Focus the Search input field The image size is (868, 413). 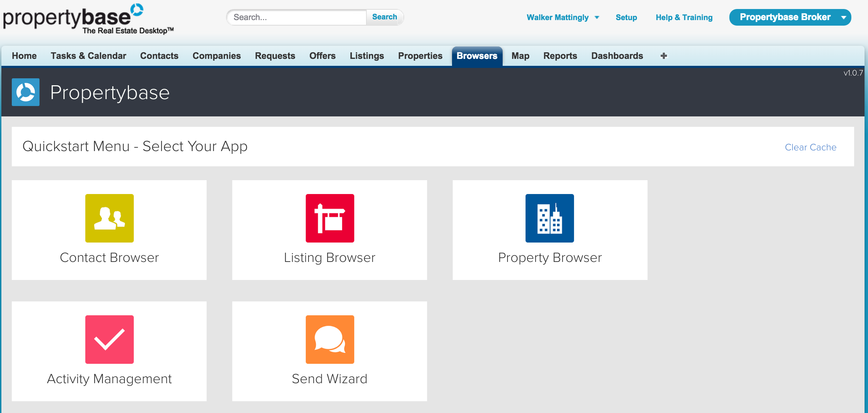tap(297, 17)
